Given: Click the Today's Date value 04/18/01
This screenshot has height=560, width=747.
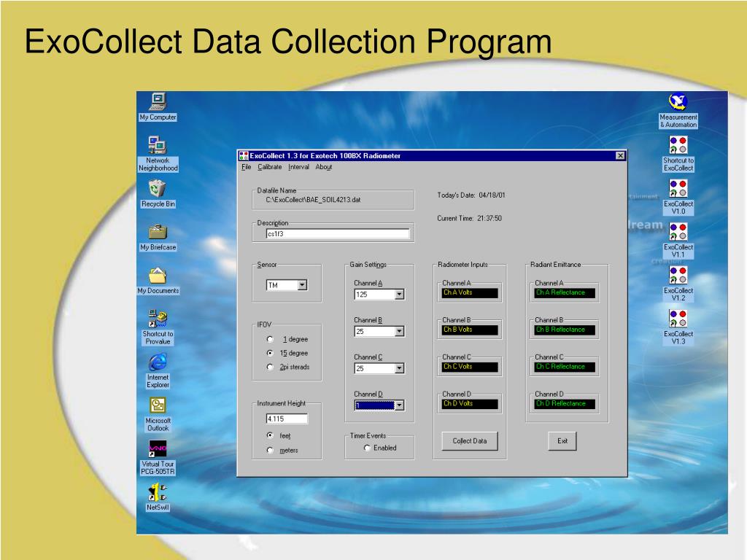Looking at the screenshot, I should tap(492, 195).
